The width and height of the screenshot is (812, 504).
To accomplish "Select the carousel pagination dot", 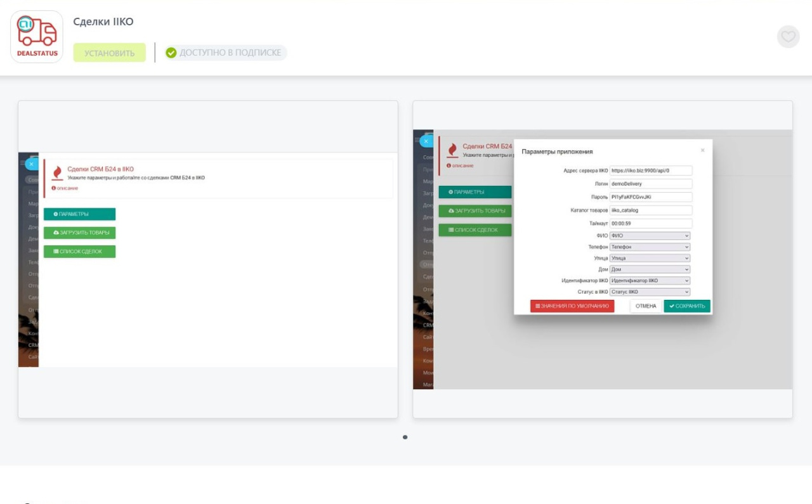I will [x=405, y=437].
